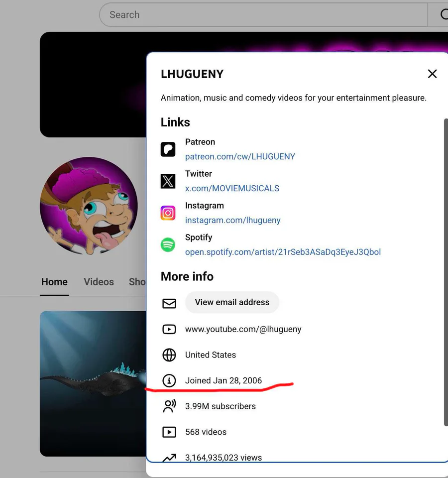Open x.com/MOVIEMUSICALS link
Screen dimensions: 448x478
[232, 188]
